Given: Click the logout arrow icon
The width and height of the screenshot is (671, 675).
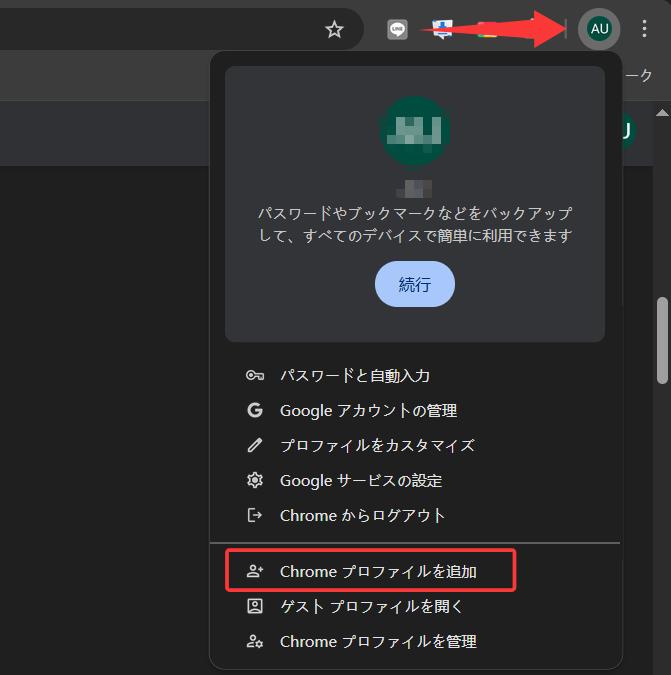Looking at the screenshot, I should pyautogui.click(x=255, y=515).
